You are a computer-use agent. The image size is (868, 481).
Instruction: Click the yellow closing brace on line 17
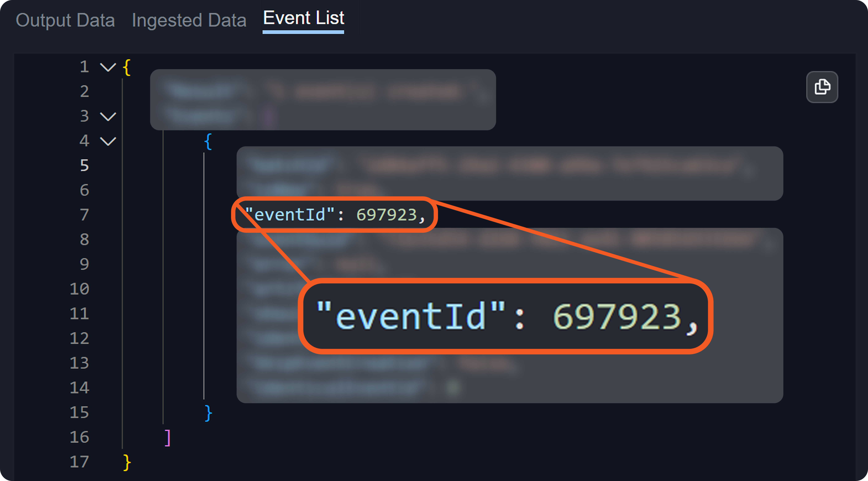click(x=127, y=462)
